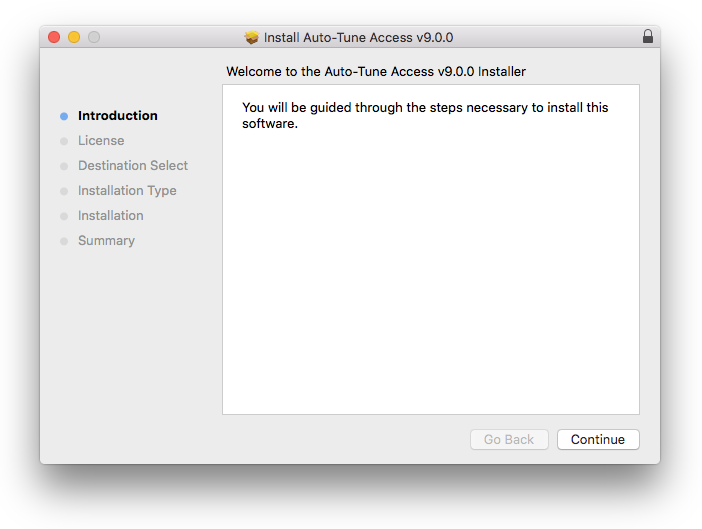Click the Destination Select step

coord(133,166)
